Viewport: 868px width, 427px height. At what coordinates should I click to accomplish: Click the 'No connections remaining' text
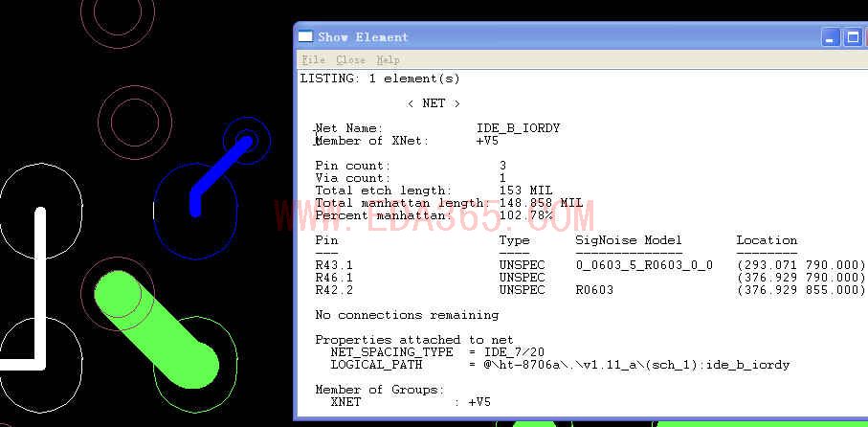pyautogui.click(x=407, y=315)
